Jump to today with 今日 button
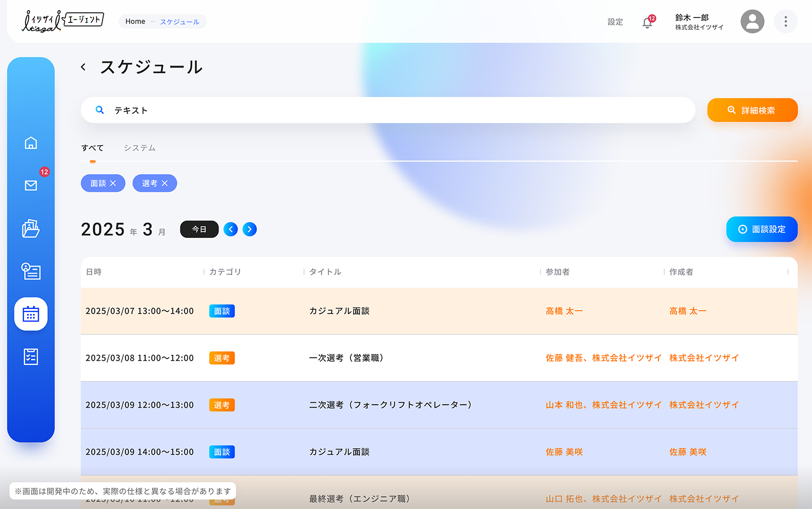812x509 pixels. pyautogui.click(x=199, y=229)
